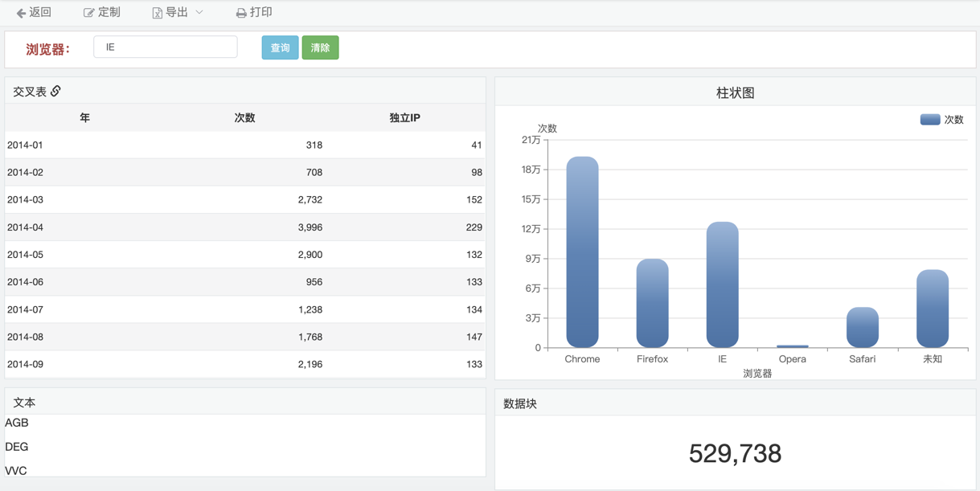This screenshot has height=491, width=980.
Task: Focus the 浏览器 input field
Action: [x=165, y=47]
